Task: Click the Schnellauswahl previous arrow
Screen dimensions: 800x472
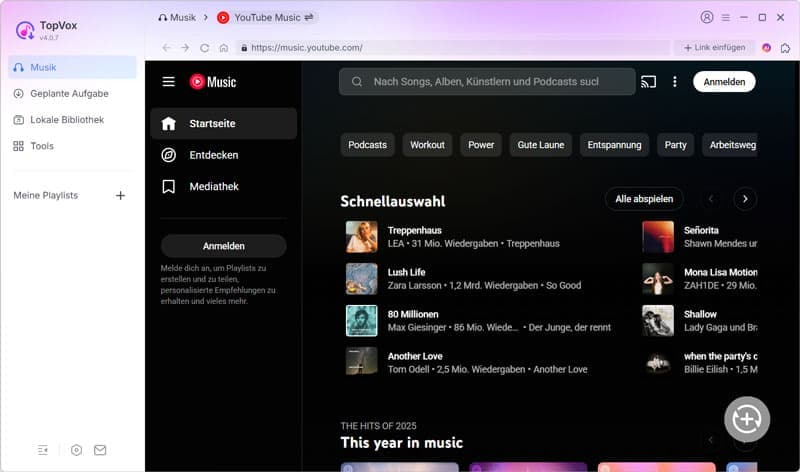Action: coord(711,199)
